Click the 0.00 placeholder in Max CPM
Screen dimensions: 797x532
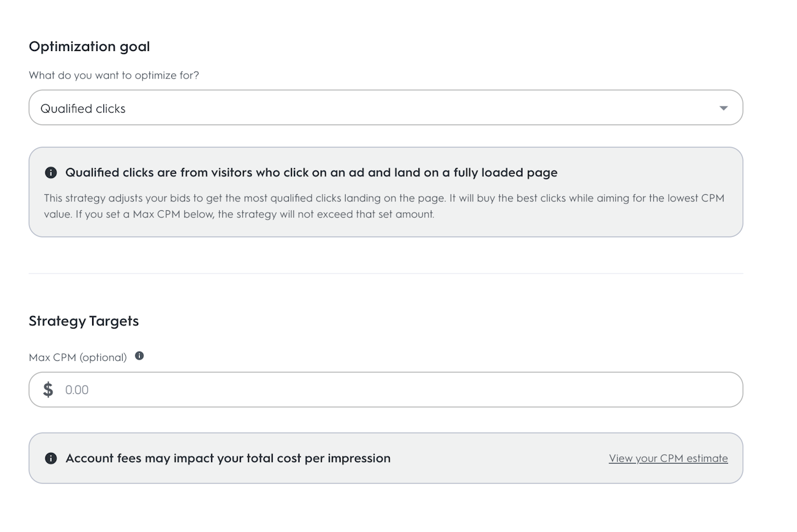77,390
